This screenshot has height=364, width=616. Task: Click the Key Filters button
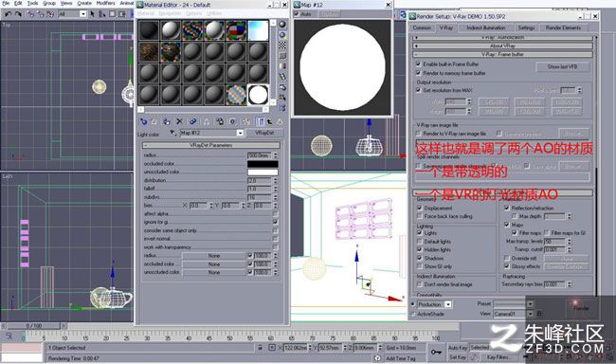(x=498, y=357)
